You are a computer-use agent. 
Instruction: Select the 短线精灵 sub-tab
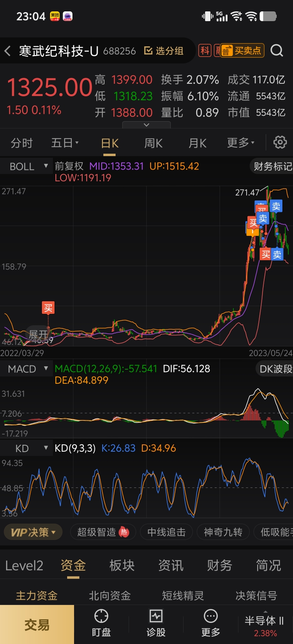(183, 596)
